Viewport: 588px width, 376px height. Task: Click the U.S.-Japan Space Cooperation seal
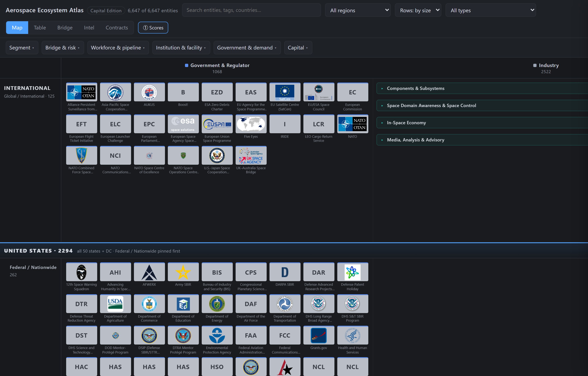[217, 156]
